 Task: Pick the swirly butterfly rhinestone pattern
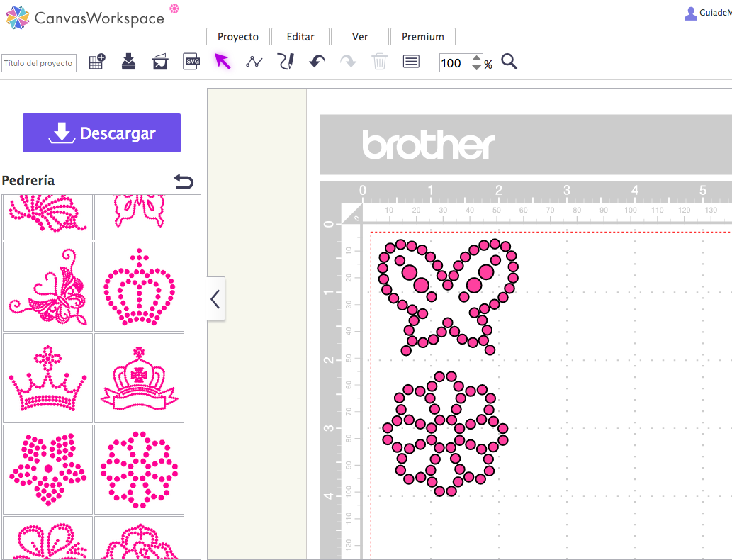(48, 287)
